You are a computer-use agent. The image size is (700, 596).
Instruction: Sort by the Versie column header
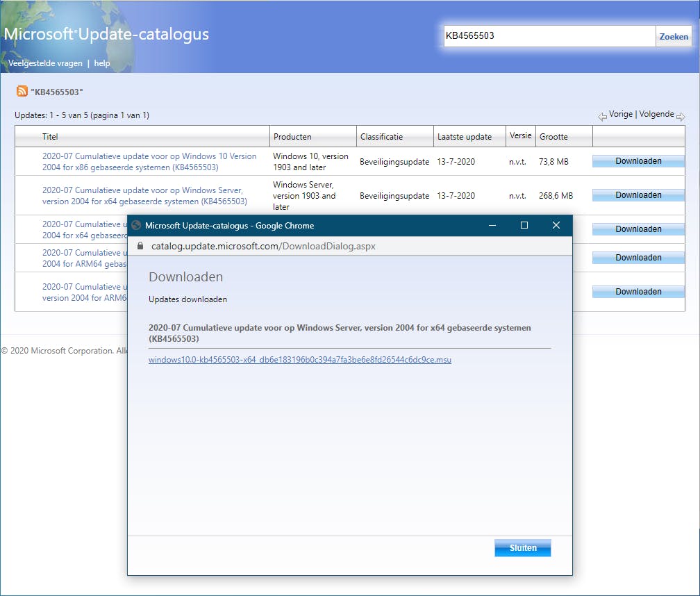click(521, 135)
